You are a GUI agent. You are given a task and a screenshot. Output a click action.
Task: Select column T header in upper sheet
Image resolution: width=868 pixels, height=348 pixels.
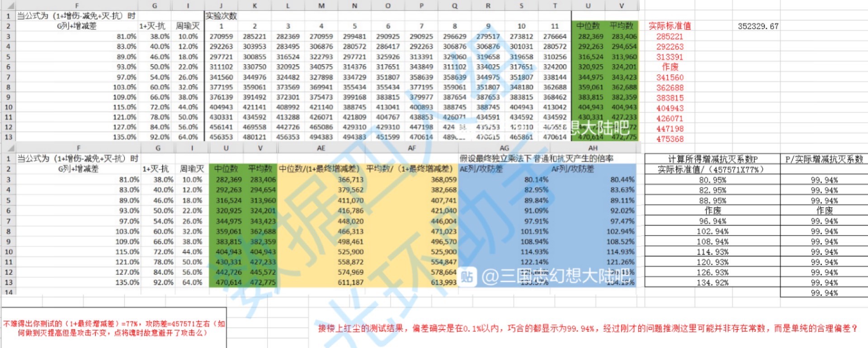(555, 6)
